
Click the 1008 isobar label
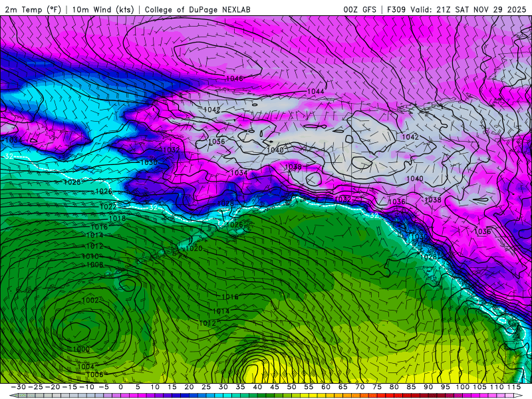pos(94,265)
